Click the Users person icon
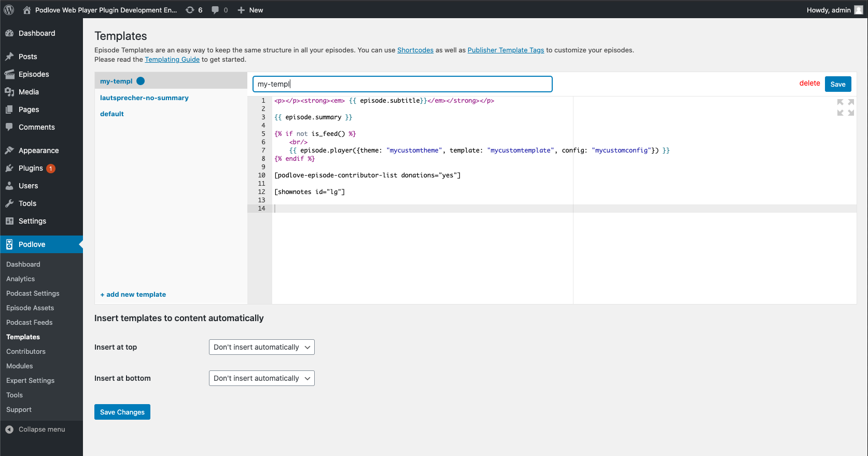 click(9, 186)
